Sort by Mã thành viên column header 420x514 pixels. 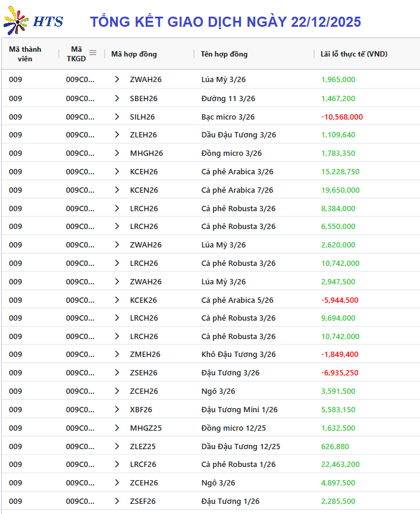[x=25, y=54]
